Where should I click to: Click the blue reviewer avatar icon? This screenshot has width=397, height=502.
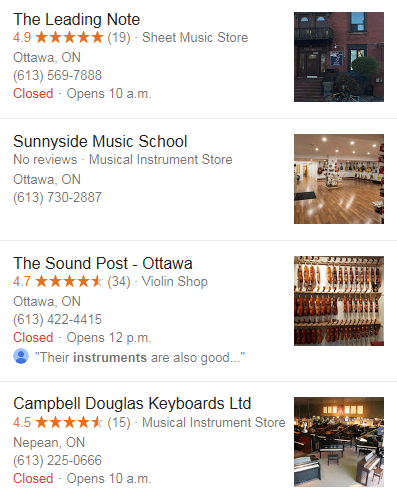[21, 356]
